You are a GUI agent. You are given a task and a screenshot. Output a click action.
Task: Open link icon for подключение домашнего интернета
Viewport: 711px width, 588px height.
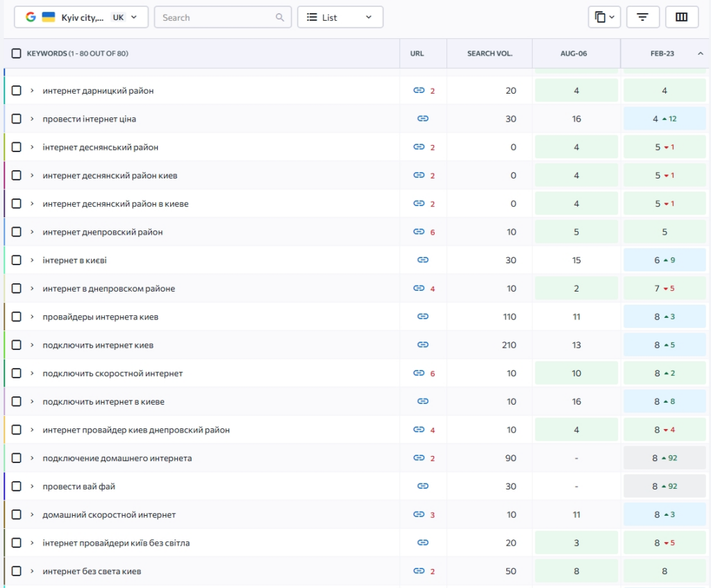tap(419, 458)
